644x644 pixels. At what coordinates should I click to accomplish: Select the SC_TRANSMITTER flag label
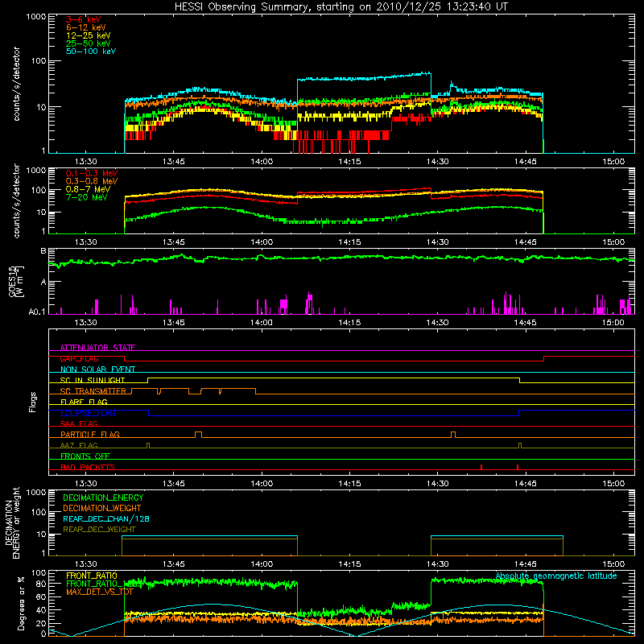pyautogui.click(x=93, y=391)
